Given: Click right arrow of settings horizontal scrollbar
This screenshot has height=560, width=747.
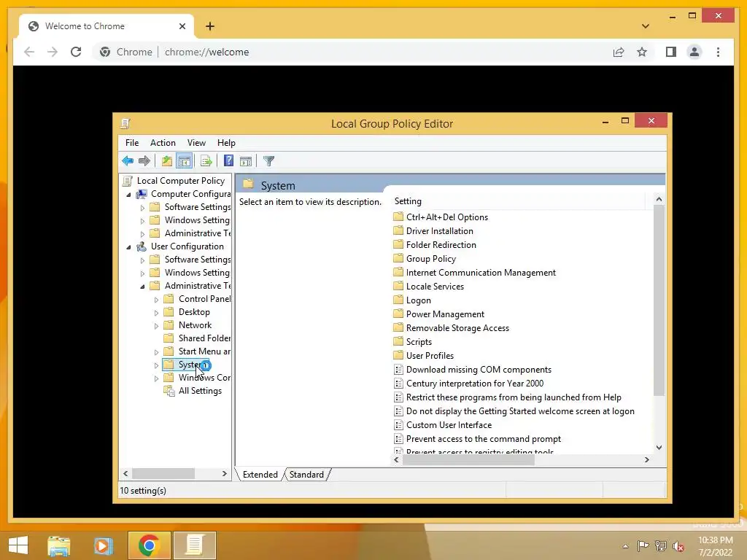Looking at the screenshot, I should (646, 459).
